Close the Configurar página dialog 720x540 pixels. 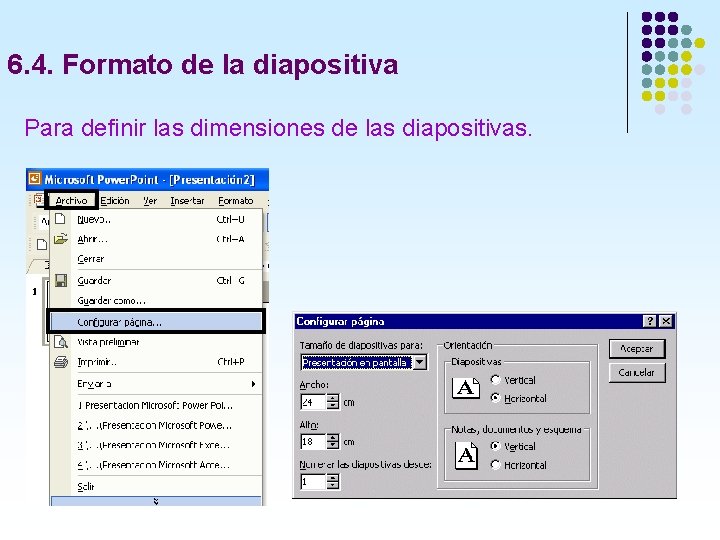(666, 321)
